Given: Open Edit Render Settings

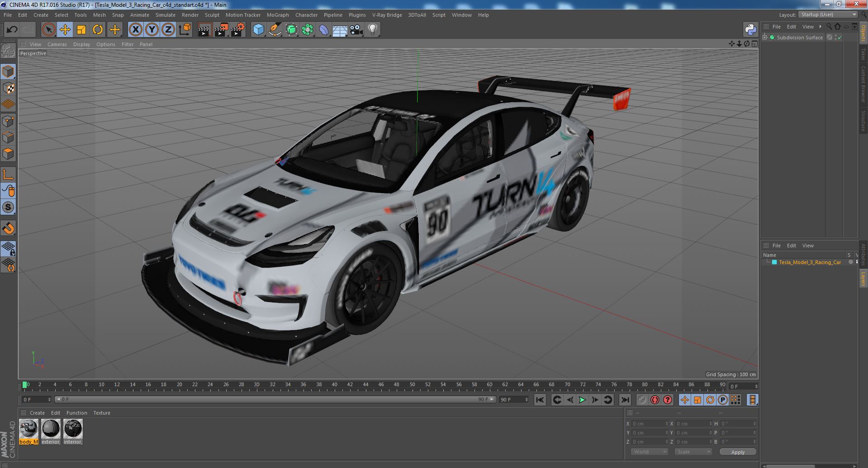Looking at the screenshot, I should (238, 30).
